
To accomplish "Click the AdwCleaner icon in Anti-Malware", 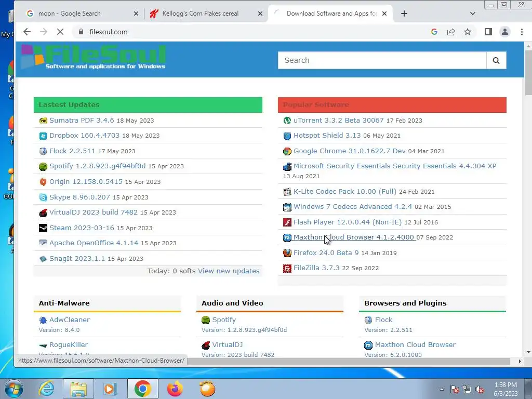I will tap(43, 320).
